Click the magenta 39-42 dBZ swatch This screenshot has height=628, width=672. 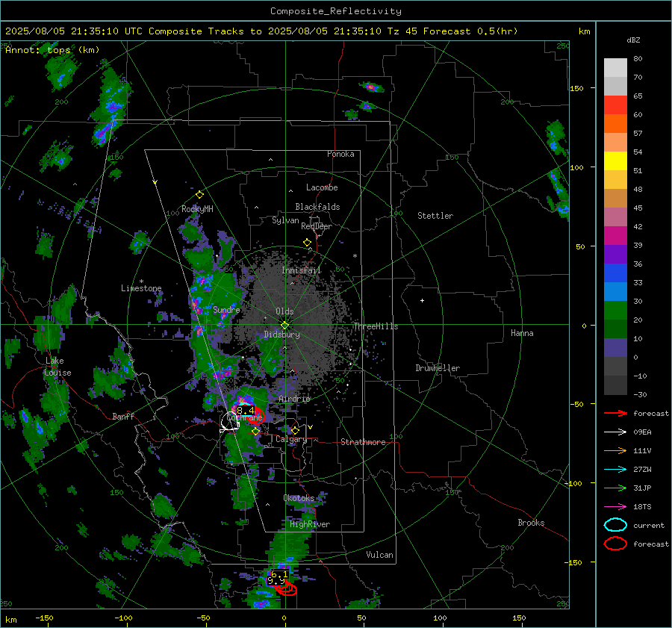(x=615, y=236)
